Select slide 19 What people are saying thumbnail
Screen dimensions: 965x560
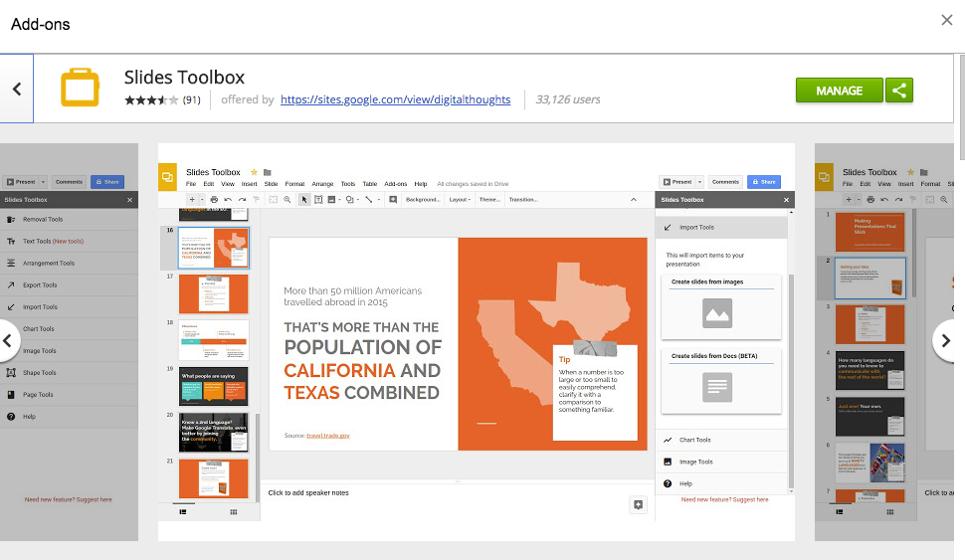[x=214, y=387]
